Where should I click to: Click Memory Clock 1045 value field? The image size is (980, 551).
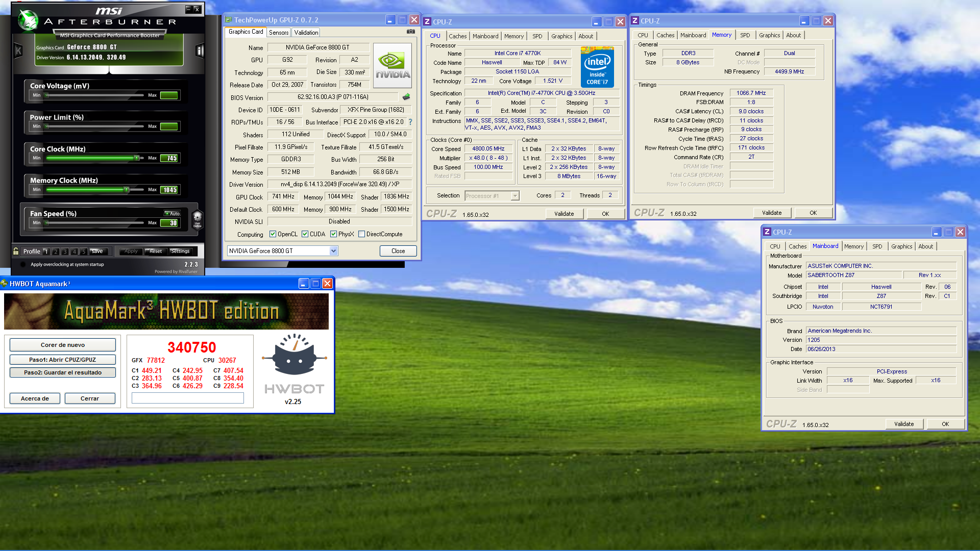click(169, 190)
